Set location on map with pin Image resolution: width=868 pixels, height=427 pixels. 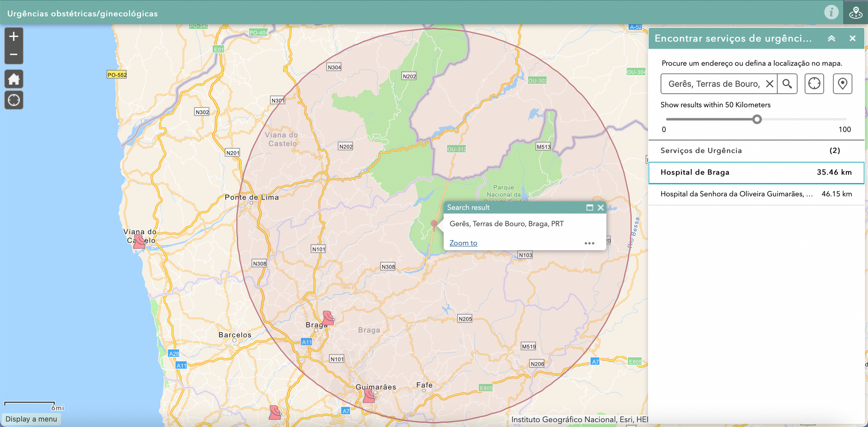[842, 84]
